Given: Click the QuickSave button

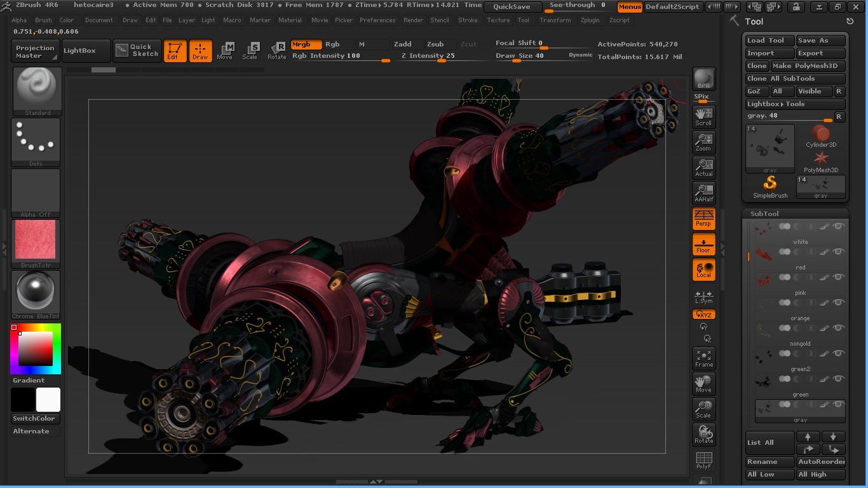Looking at the screenshot, I should [x=512, y=7].
